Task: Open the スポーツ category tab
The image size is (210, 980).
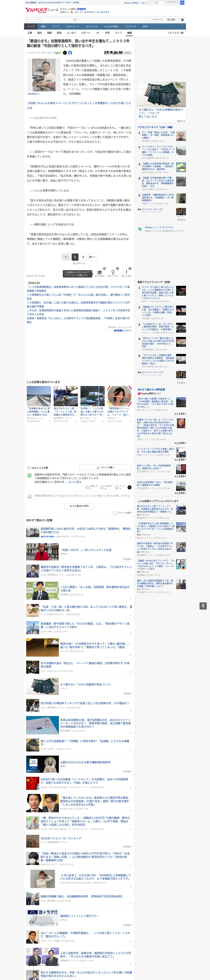Action: click(86, 33)
